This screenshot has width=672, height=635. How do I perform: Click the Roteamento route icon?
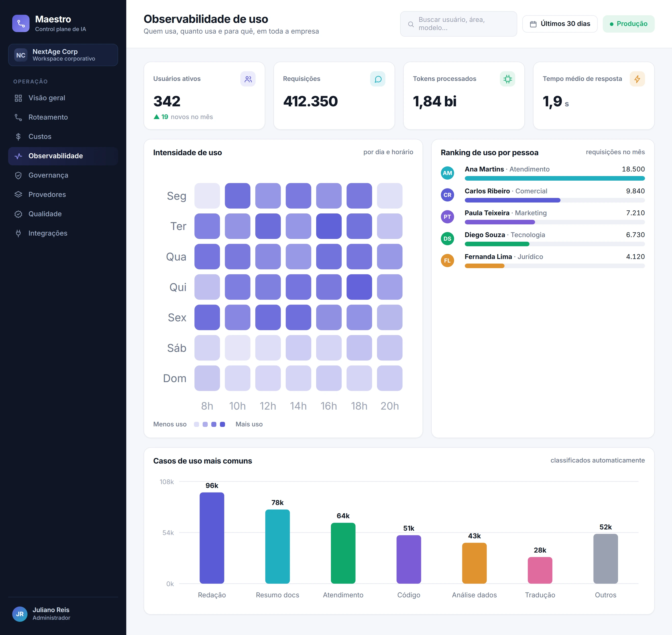point(18,117)
